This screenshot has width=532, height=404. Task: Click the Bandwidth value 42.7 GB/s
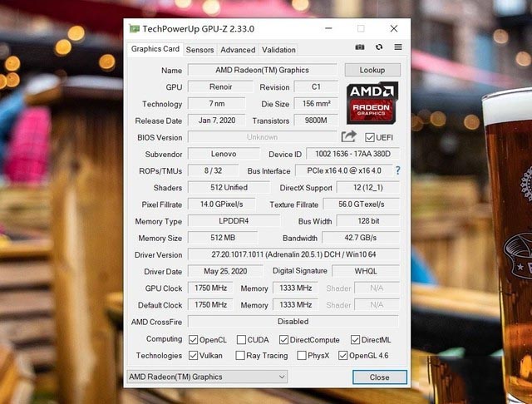pos(361,238)
